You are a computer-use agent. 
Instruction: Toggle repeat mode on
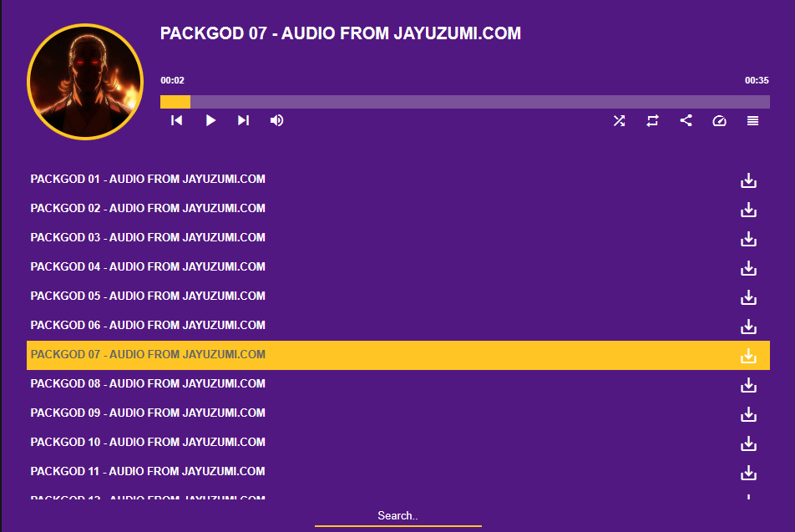pyautogui.click(x=652, y=120)
